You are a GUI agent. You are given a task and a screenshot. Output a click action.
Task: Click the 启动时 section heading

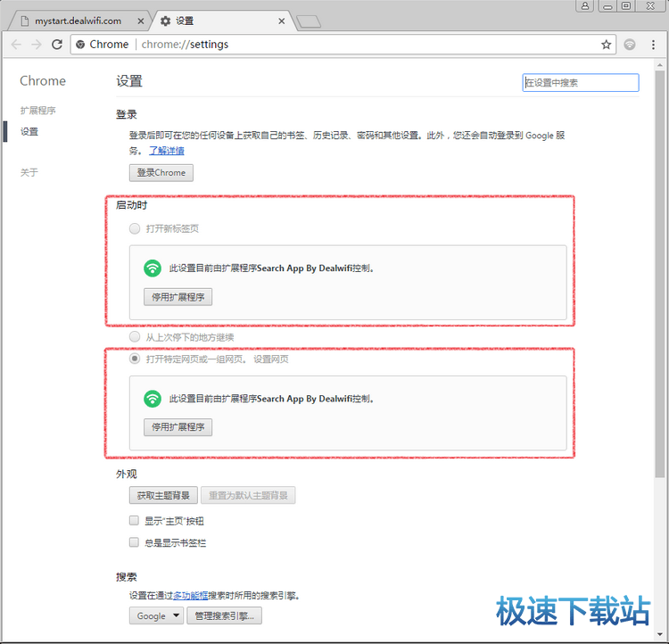click(131, 205)
